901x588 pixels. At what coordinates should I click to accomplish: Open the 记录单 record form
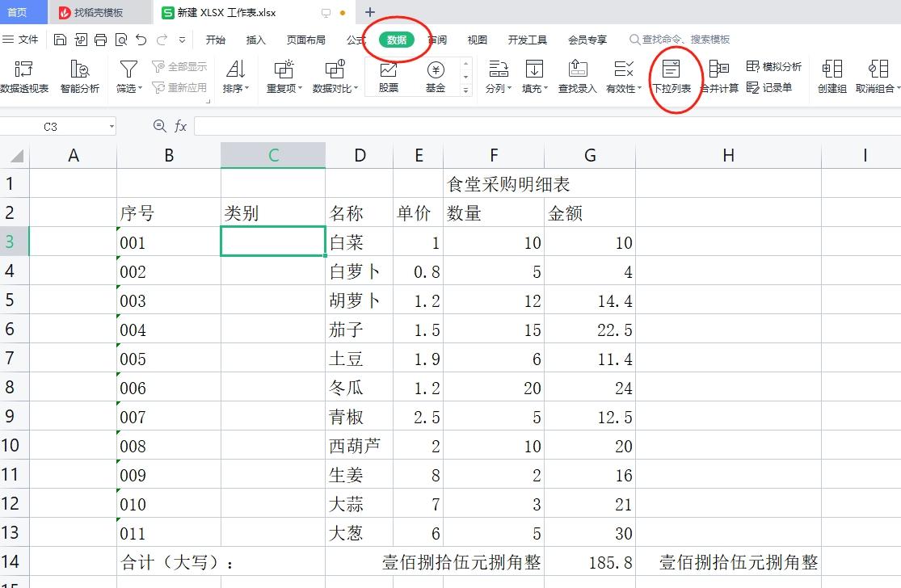coord(768,87)
